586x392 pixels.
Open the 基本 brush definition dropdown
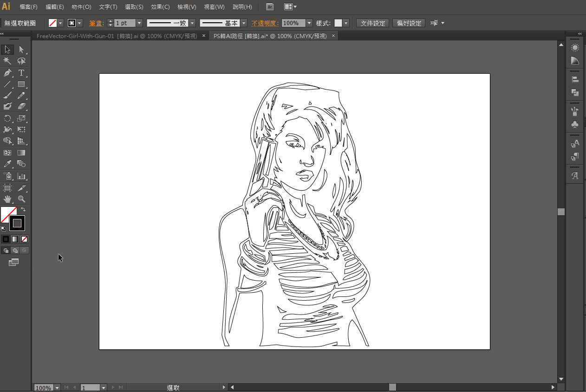tap(244, 23)
